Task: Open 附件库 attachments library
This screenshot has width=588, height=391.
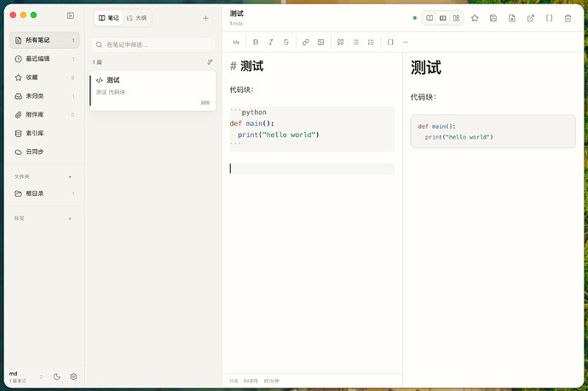Action: tap(44, 115)
